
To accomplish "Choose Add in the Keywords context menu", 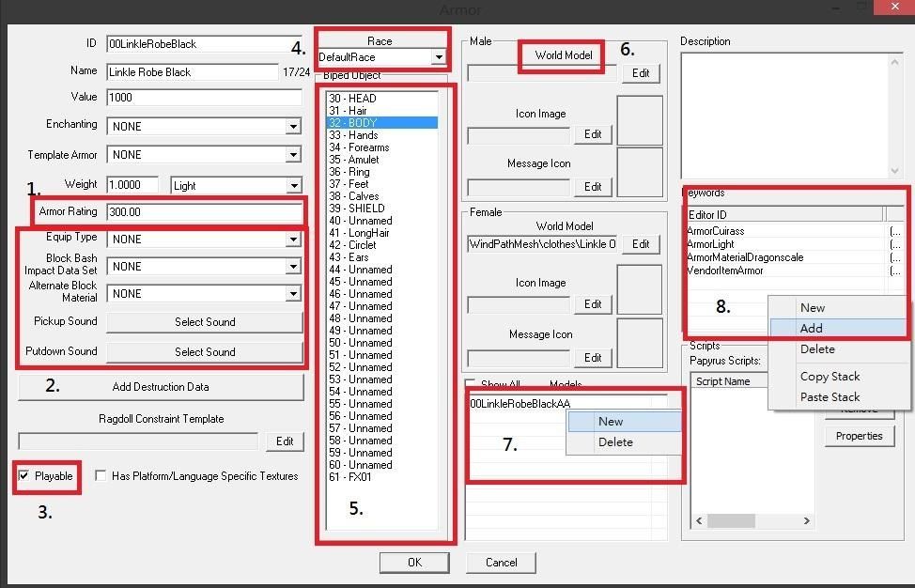I will point(838,329).
